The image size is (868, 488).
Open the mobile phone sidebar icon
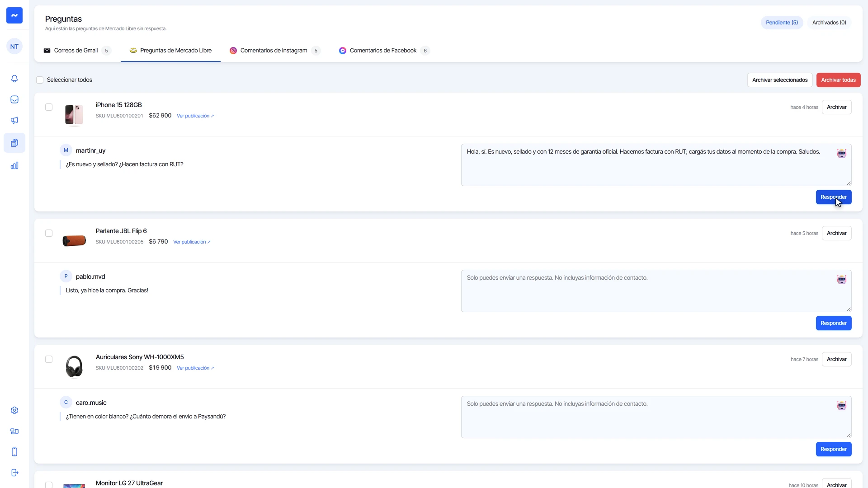(x=14, y=452)
